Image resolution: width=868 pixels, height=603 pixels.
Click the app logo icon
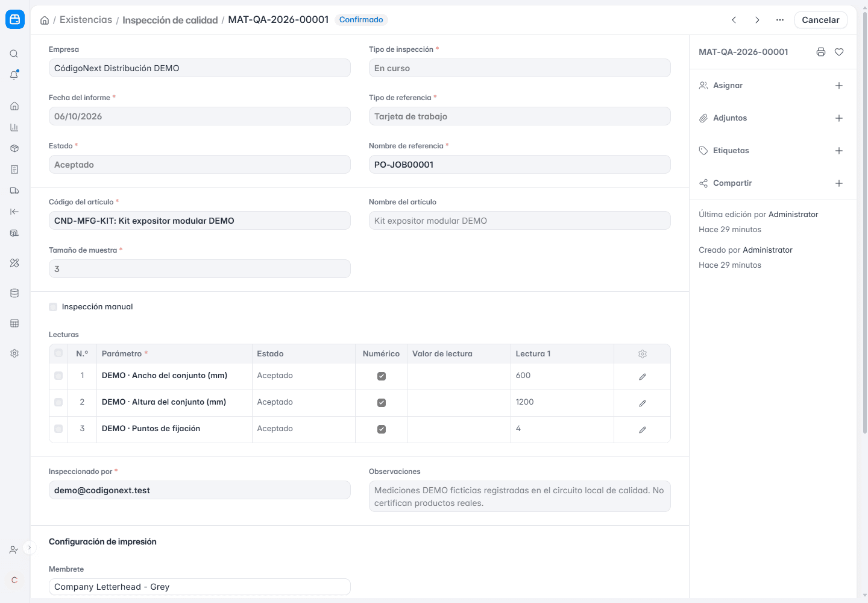(x=15, y=19)
